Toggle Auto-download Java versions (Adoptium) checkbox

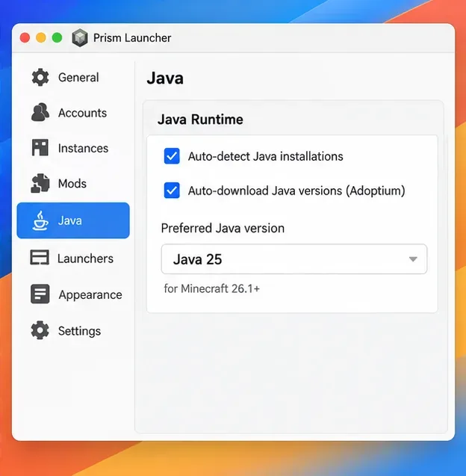pos(172,191)
